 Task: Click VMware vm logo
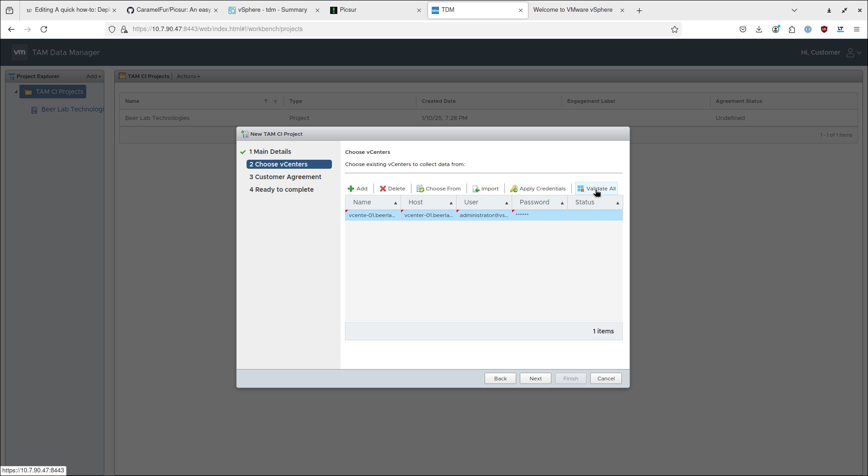(x=20, y=52)
